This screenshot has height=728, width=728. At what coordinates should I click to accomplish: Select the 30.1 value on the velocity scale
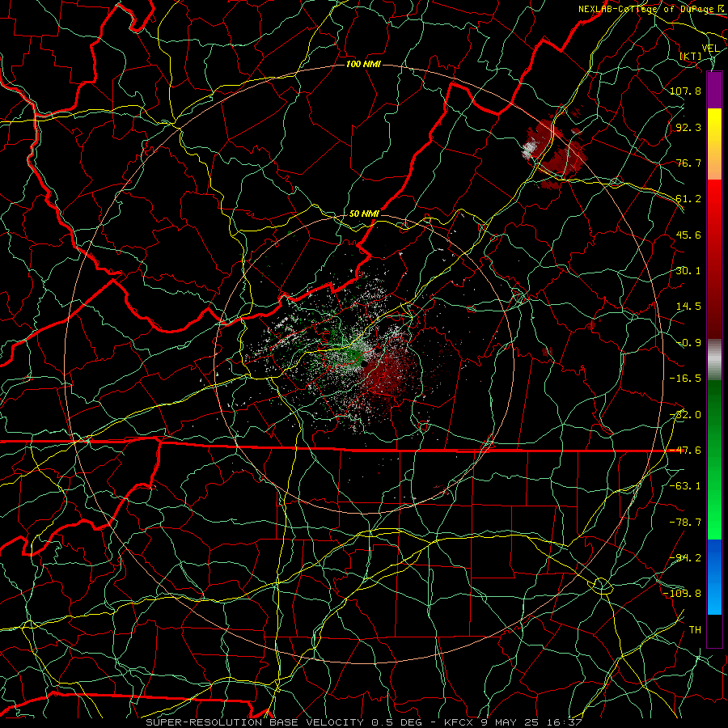[x=688, y=271]
